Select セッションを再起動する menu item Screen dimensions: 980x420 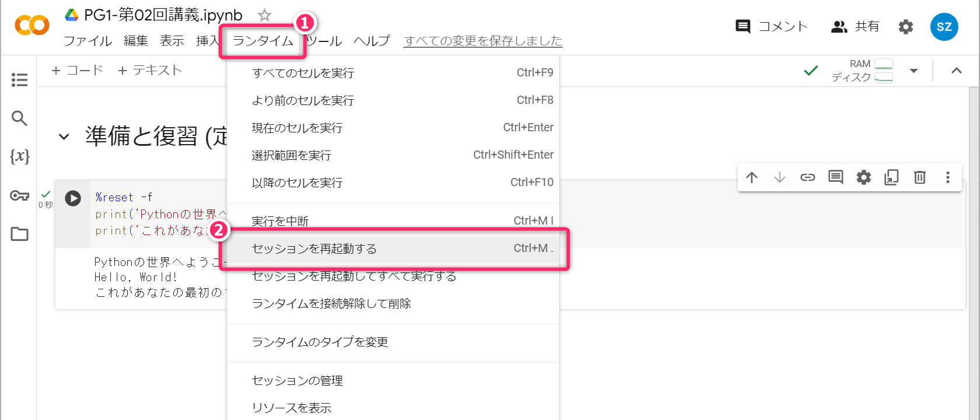(x=314, y=249)
